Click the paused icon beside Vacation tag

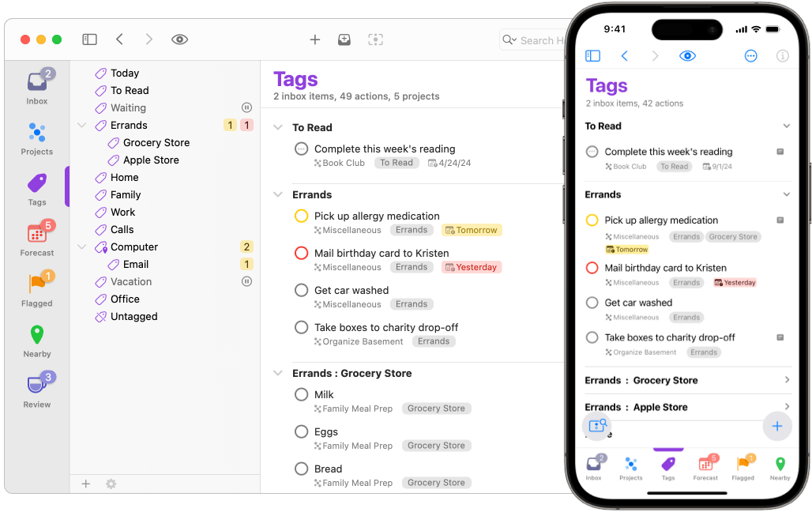pyautogui.click(x=247, y=281)
